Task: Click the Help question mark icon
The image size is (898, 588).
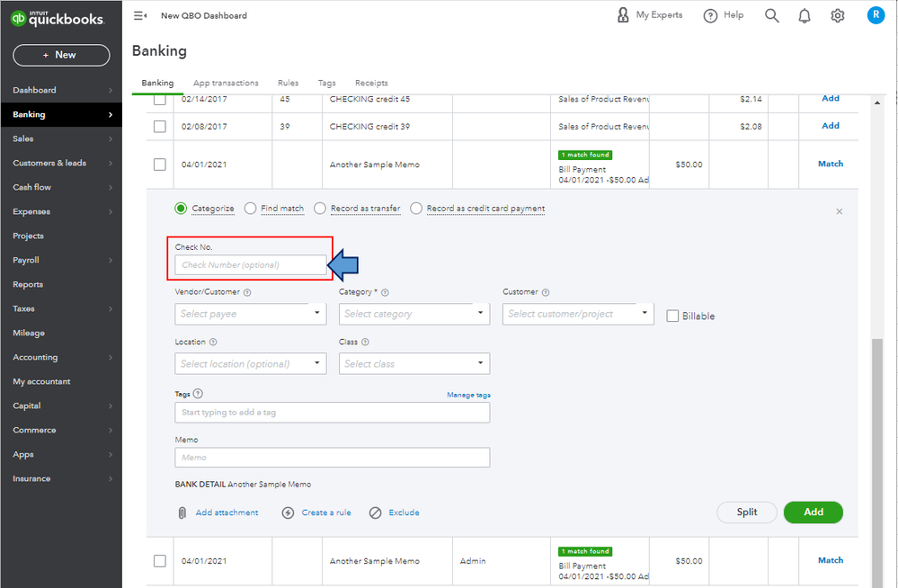Action: coord(710,15)
